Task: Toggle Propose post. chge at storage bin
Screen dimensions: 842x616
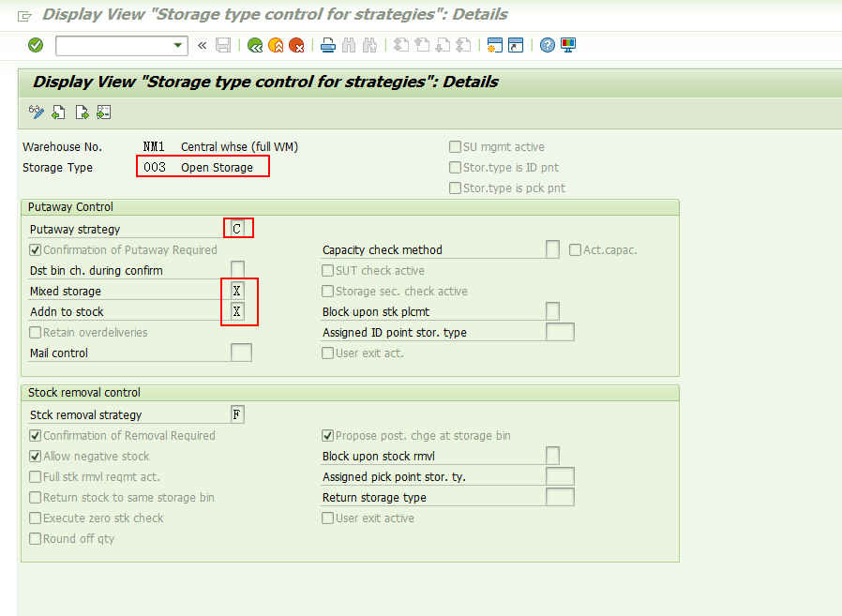Action: [327, 436]
